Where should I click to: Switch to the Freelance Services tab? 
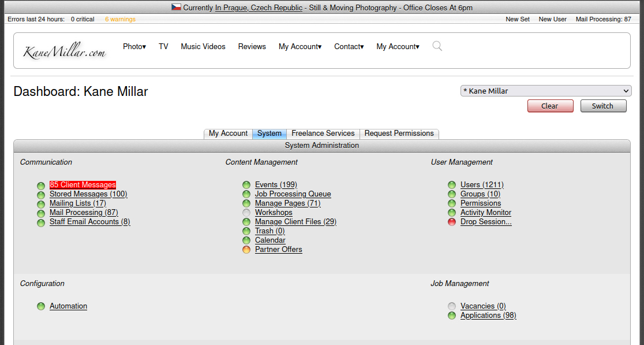pos(323,133)
